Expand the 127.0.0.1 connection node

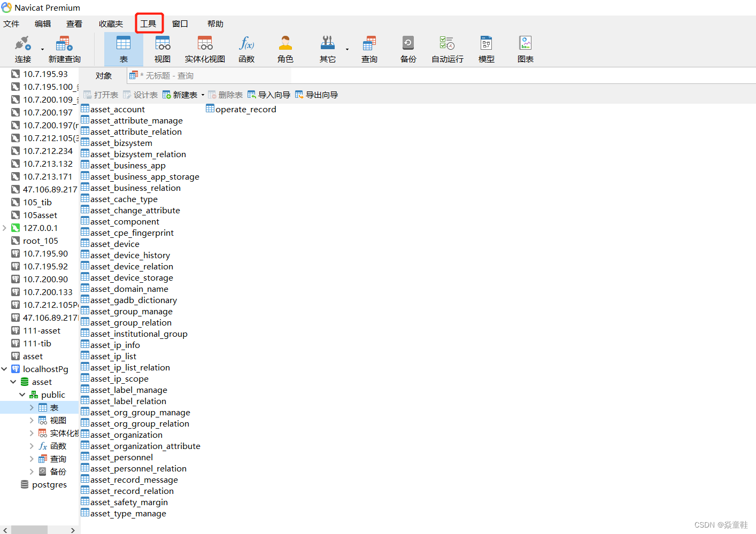(4, 228)
